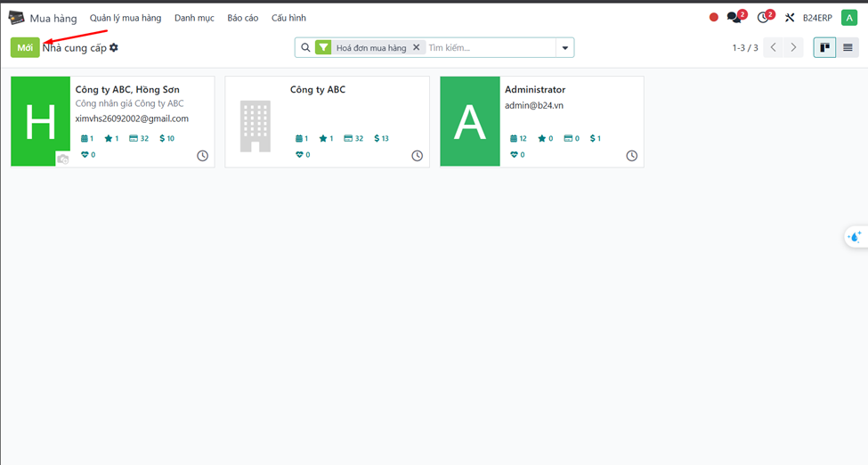Open the user avatar menu

848,18
